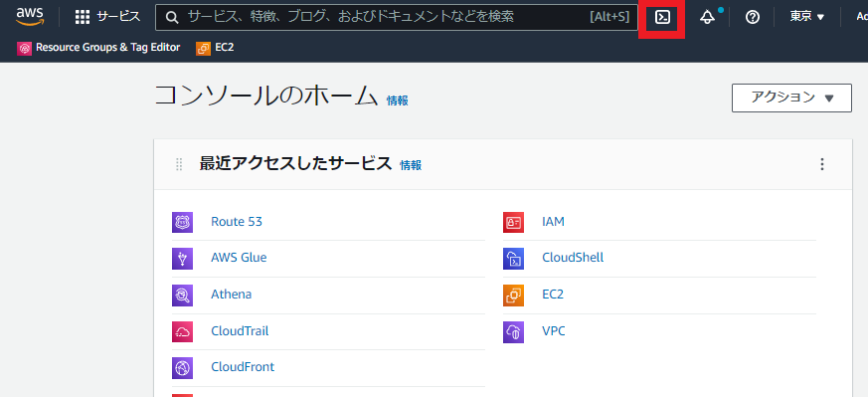Viewport: 868px width, 397px height.
Task: Open the CloudTrail link
Action: (240, 331)
